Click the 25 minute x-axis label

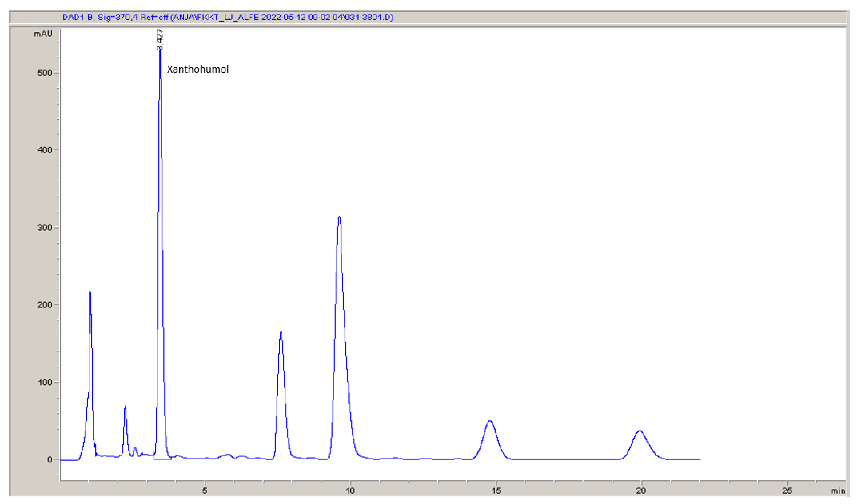pos(787,491)
